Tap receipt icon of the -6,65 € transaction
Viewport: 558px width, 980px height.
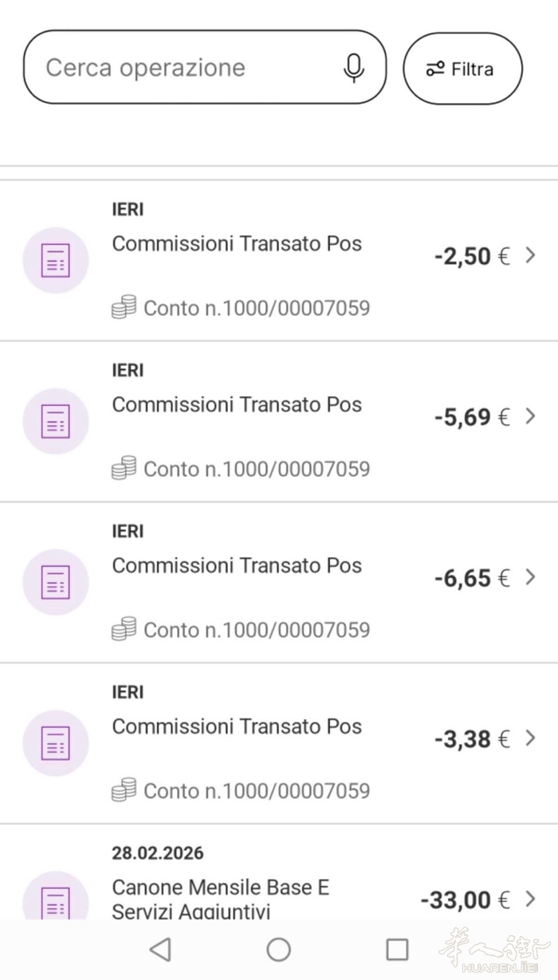pos(55,582)
